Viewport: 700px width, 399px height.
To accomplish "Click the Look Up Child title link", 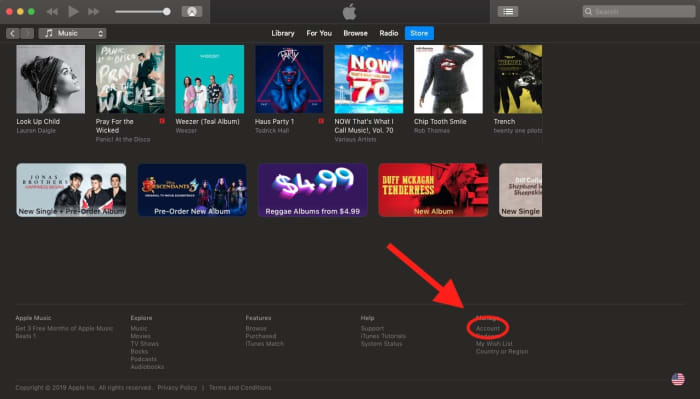I will point(38,121).
